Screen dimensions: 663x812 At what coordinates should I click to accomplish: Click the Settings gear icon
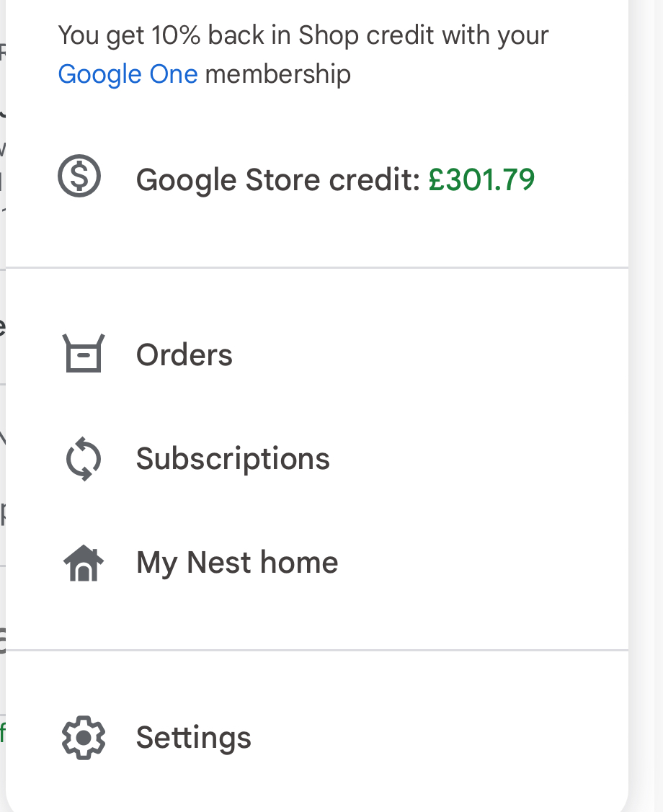click(x=84, y=737)
